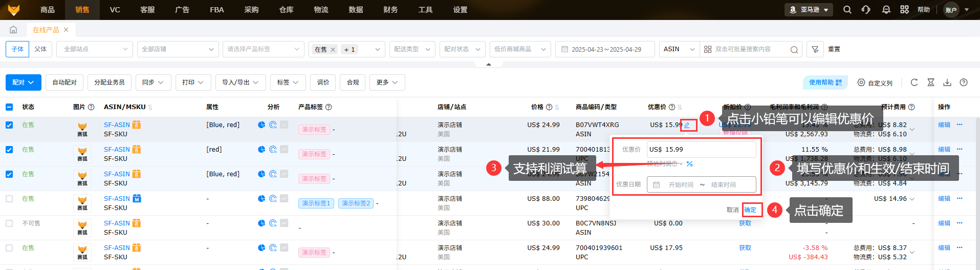Viewport: 980px width, 270px height.
Task: Open the 设置 menu
Action: (460, 10)
